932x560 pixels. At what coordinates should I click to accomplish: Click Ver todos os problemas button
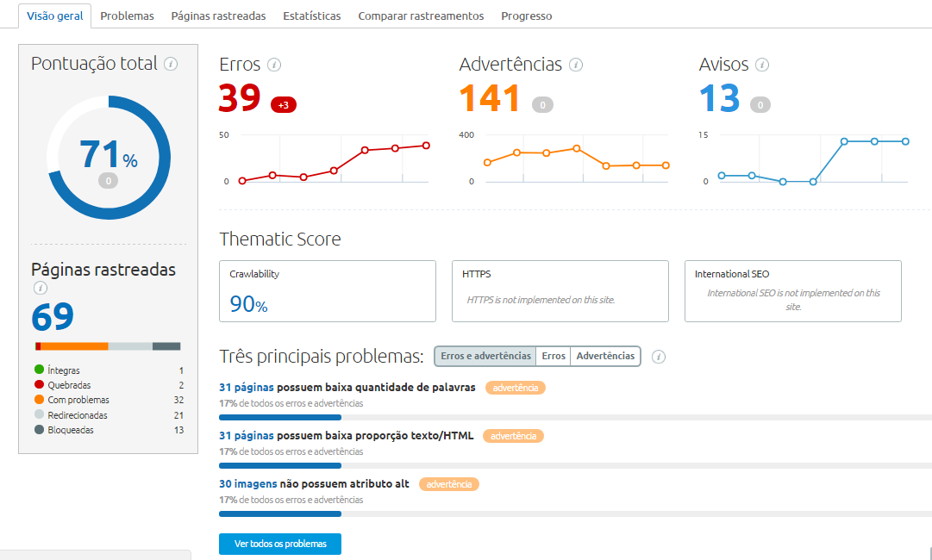point(280,544)
